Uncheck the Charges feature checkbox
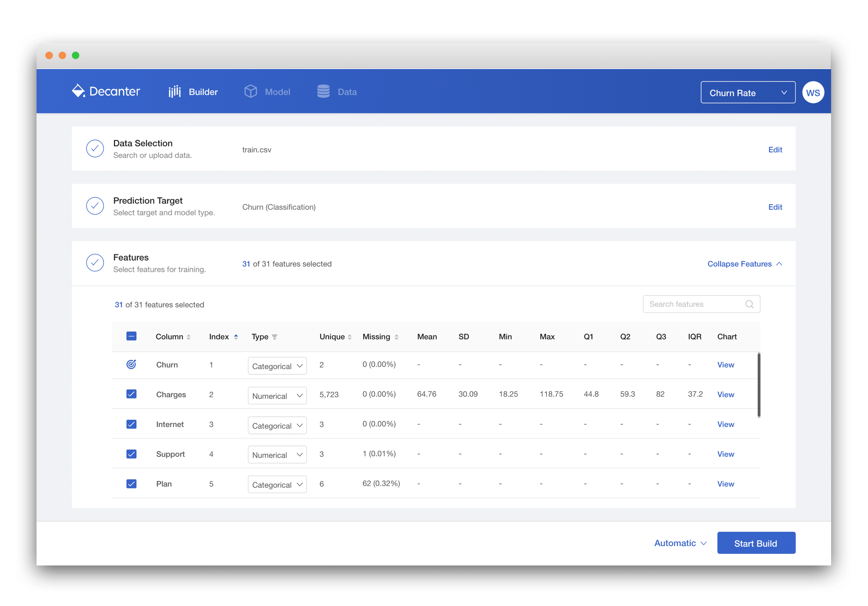 click(131, 394)
